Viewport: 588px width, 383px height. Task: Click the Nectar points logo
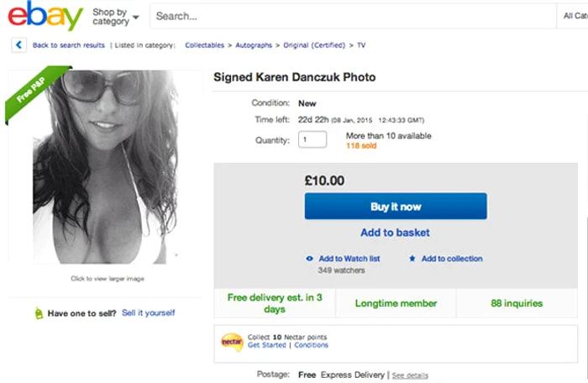point(232,341)
